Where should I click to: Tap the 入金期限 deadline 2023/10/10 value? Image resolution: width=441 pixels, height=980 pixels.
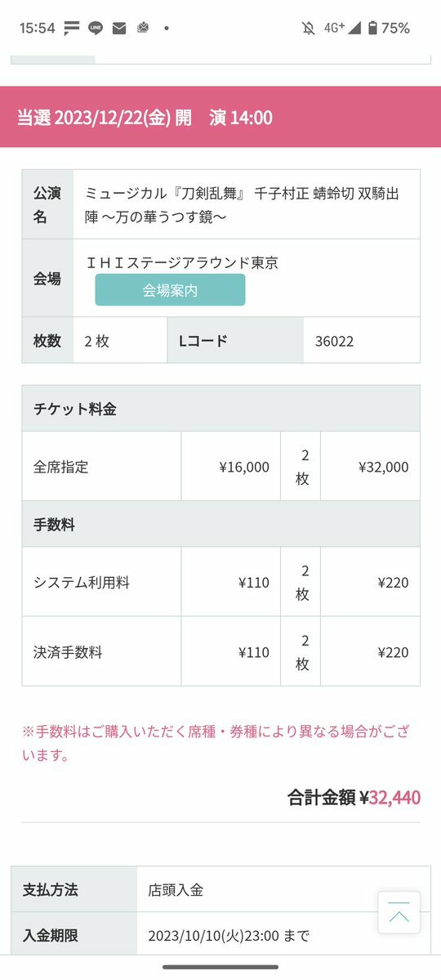(x=229, y=936)
